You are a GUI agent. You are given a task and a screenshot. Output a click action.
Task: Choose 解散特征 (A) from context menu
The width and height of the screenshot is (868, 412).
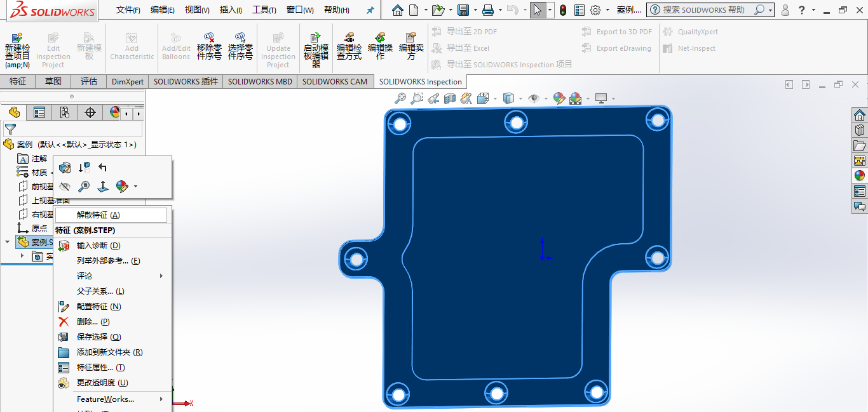(x=111, y=215)
